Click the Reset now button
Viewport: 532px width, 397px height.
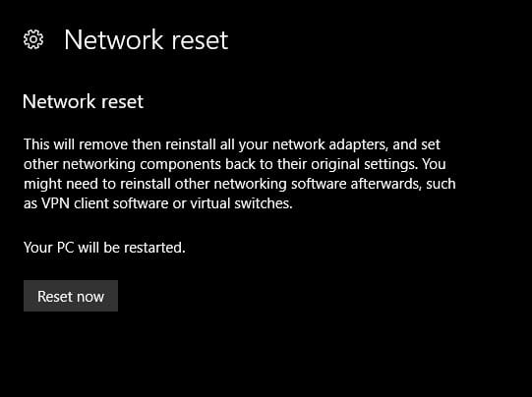point(71,296)
